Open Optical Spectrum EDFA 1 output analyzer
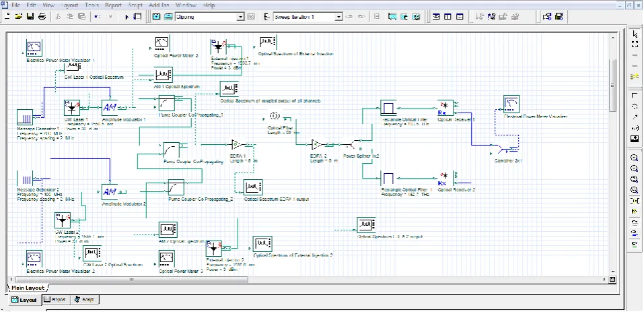The height and width of the screenshot is (314, 644). [253, 187]
